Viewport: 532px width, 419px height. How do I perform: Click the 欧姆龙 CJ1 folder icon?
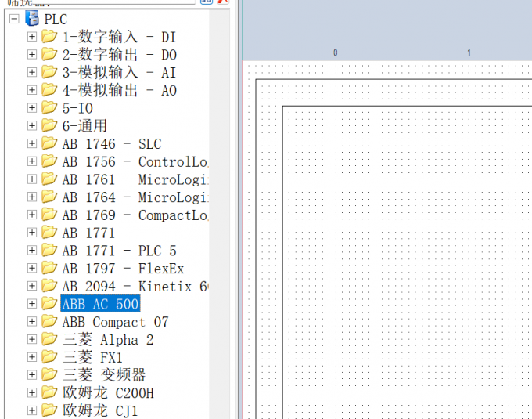pos(49,410)
